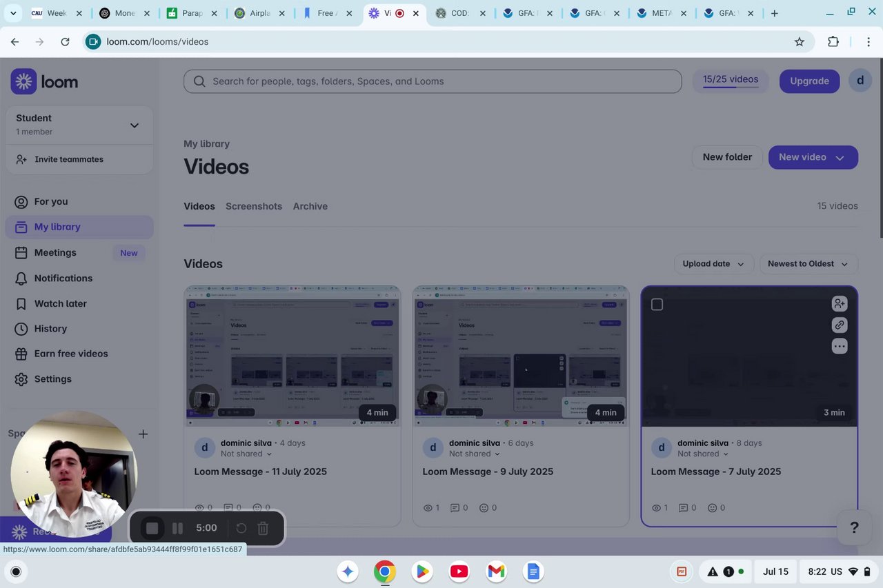Expand Not shared on 9 July video
The width and height of the screenshot is (883, 588).
point(475,454)
